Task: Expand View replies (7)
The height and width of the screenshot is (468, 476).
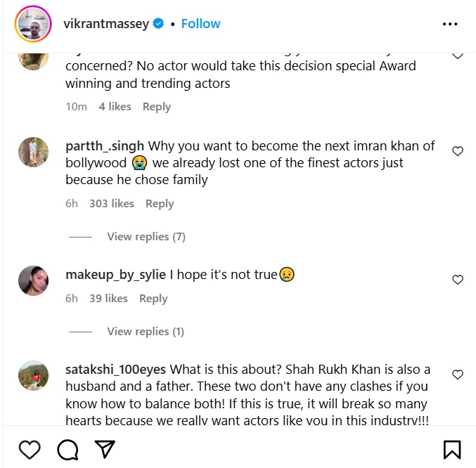Action: coord(146,237)
